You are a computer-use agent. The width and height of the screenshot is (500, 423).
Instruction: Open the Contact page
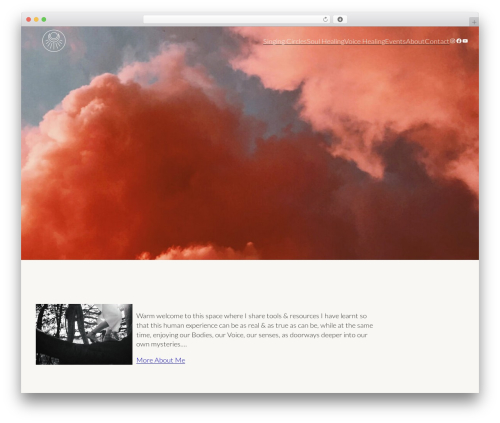click(437, 41)
